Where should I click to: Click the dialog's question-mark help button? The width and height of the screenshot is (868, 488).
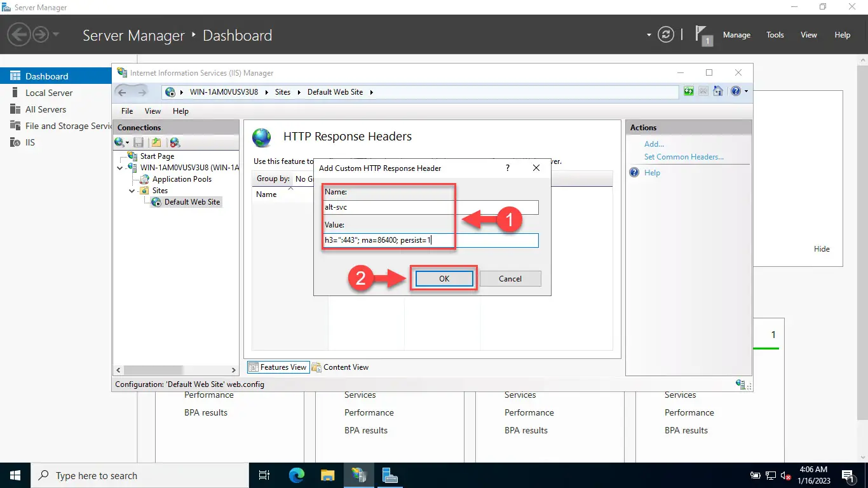[507, 168]
